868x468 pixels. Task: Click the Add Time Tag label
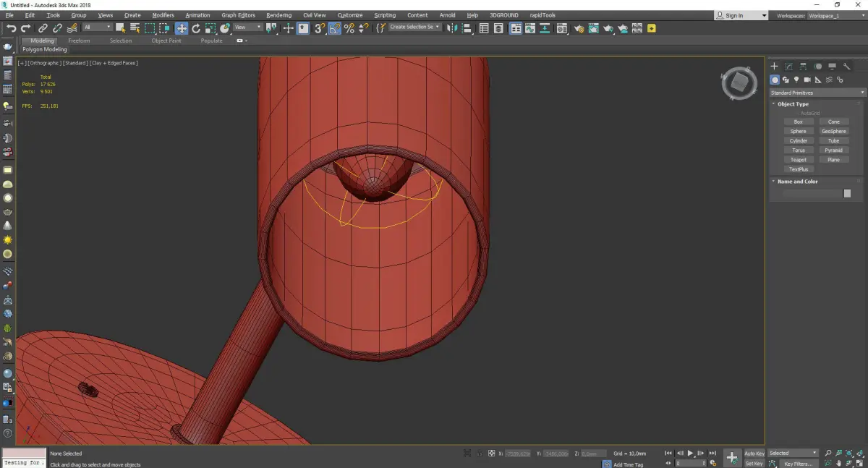(629, 464)
